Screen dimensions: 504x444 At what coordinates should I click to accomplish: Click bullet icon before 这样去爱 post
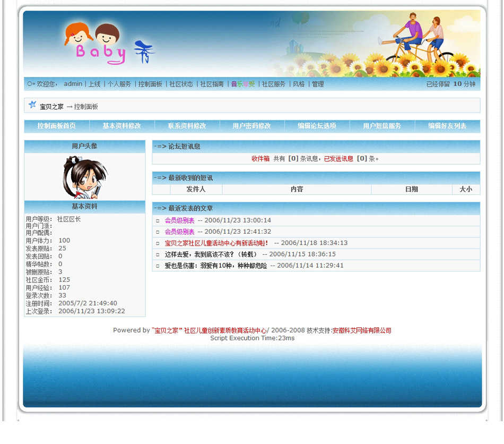[158, 254]
